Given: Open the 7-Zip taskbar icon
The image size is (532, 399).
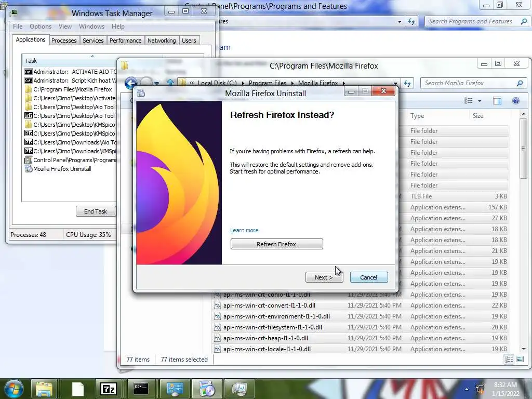Looking at the screenshot, I should click(x=109, y=389).
